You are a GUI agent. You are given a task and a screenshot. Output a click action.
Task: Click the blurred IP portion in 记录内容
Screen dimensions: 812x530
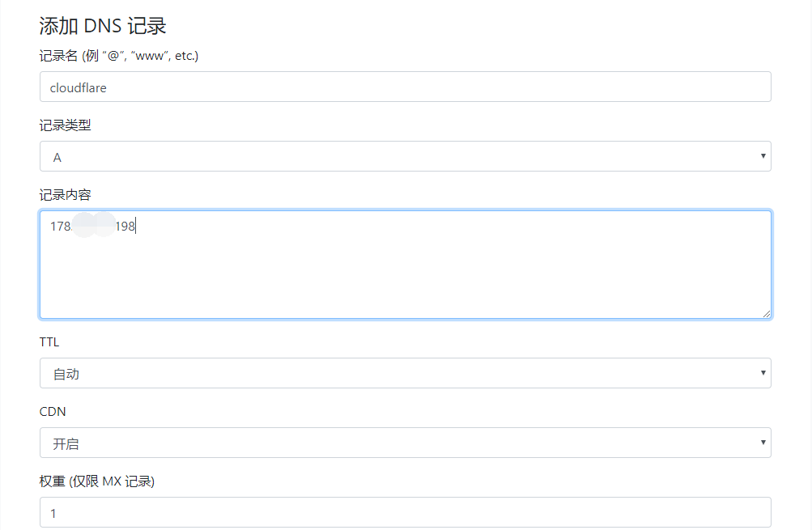click(x=94, y=225)
